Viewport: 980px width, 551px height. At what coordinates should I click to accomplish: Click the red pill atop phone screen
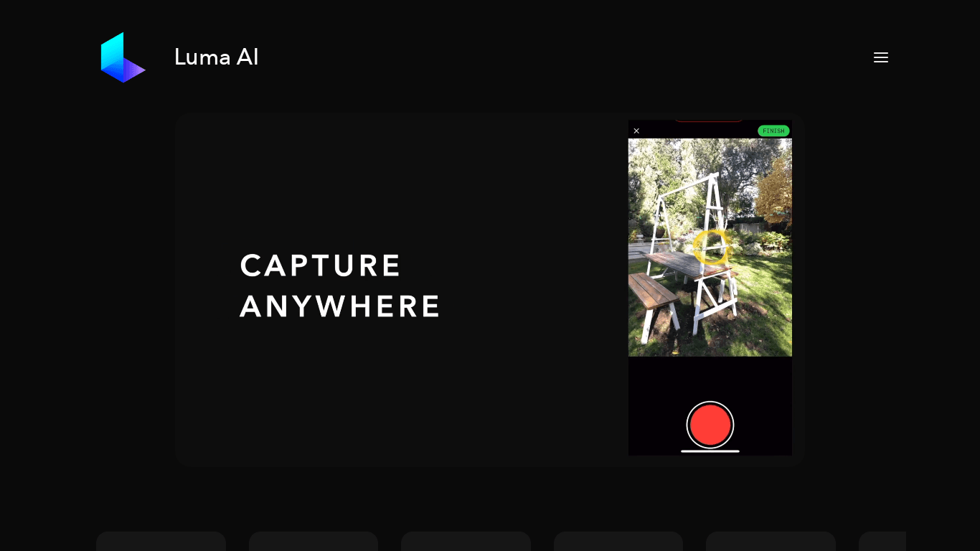point(708,121)
